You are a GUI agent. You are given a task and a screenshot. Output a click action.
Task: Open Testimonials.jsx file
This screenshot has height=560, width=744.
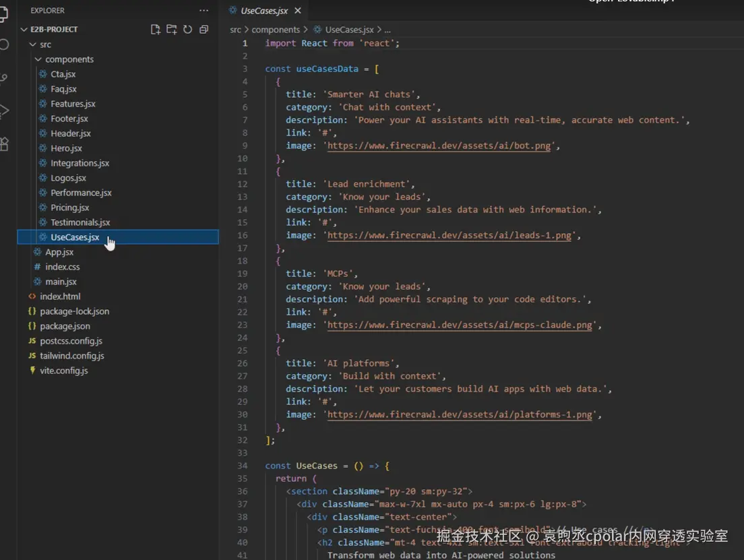tap(80, 222)
